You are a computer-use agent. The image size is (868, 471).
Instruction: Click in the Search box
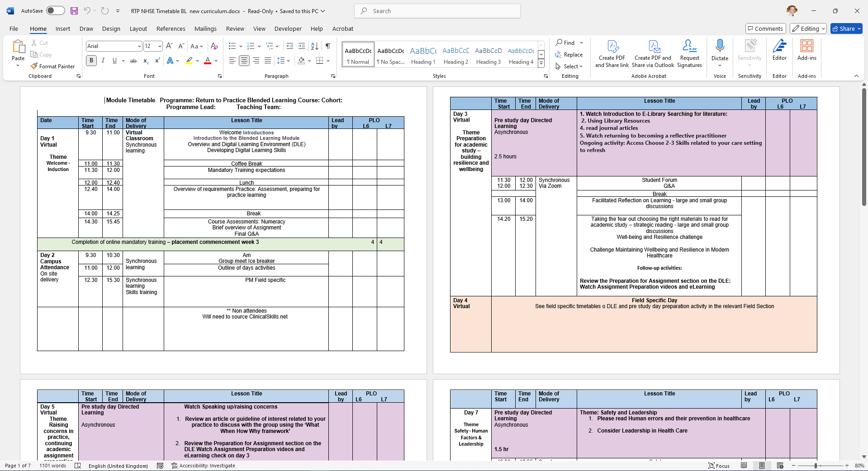(x=437, y=11)
